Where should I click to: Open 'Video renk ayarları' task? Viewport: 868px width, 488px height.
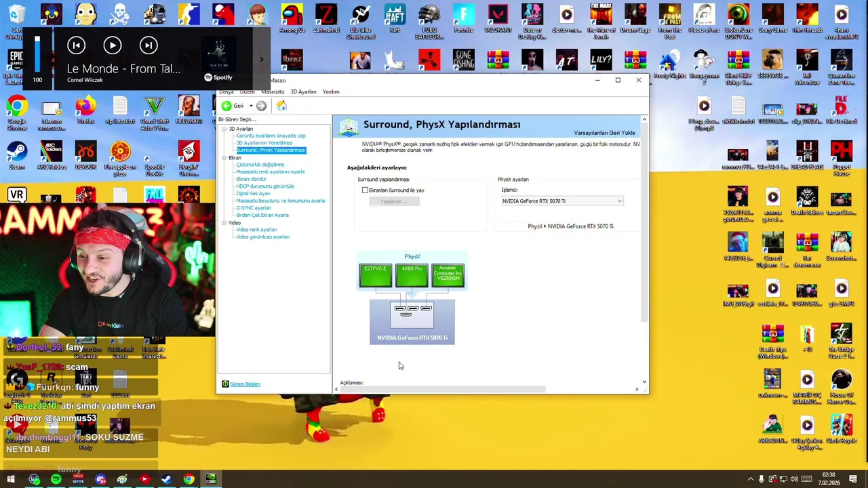(x=256, y=230)
